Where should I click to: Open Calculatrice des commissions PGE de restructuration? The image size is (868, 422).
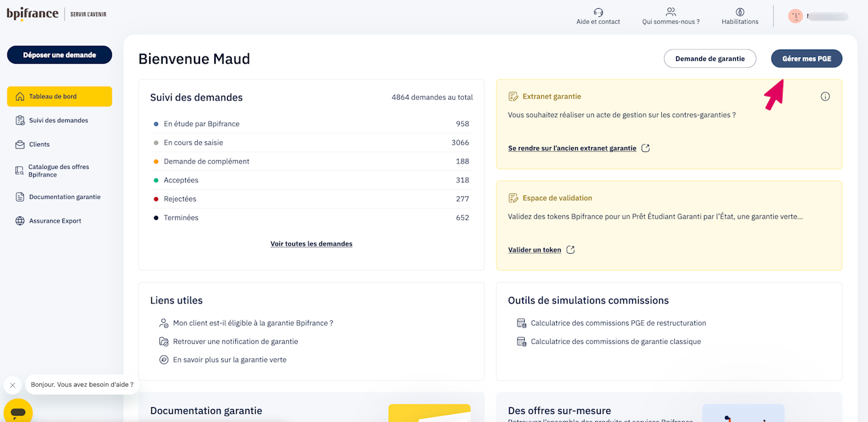[618, 323]
